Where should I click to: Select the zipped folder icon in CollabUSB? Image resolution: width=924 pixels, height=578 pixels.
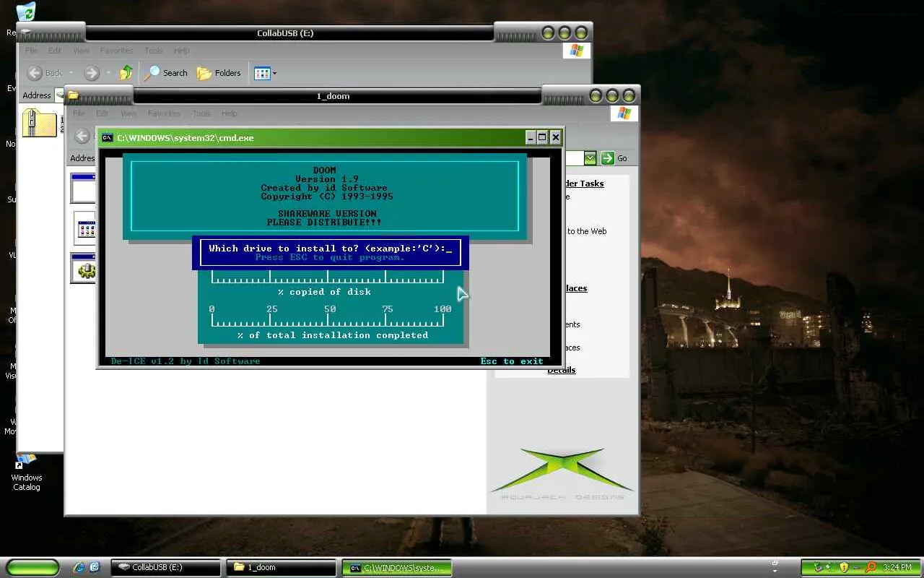click(x=39, y=122)
